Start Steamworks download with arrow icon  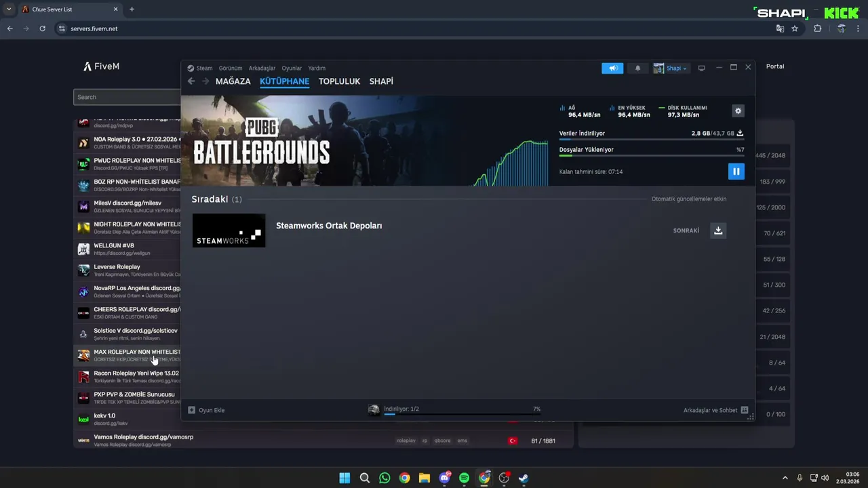click(x=718, y=230)
